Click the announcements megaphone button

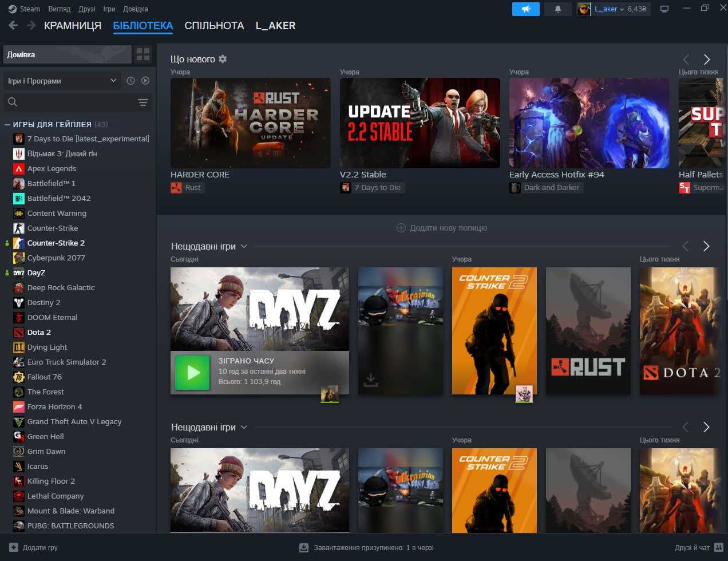point(525,9)
